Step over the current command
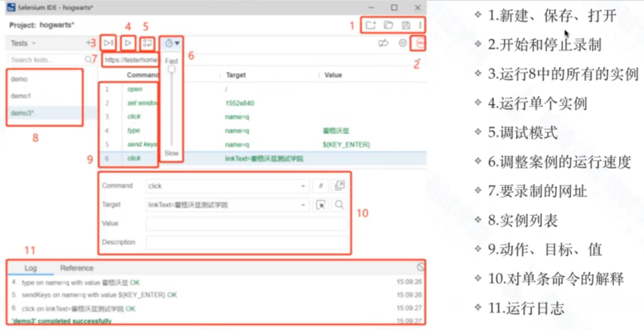Screen dimensions: 644x330 point(147,43)
